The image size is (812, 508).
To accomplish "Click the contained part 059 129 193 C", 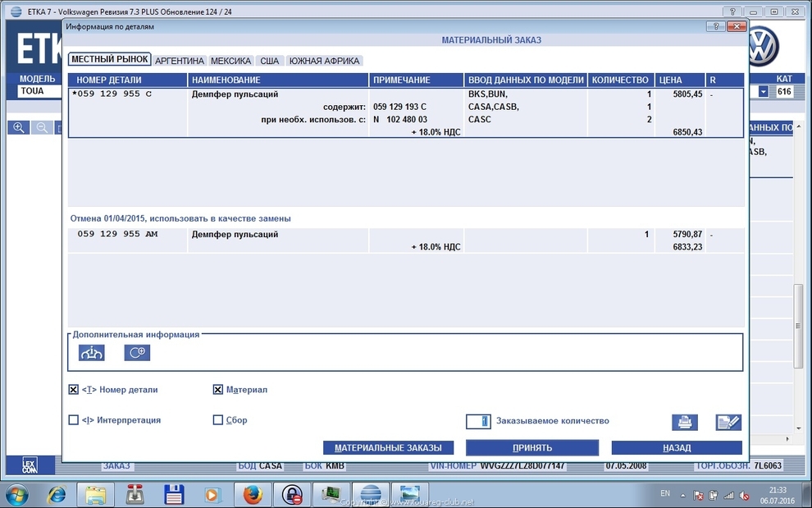I will 399,107.
